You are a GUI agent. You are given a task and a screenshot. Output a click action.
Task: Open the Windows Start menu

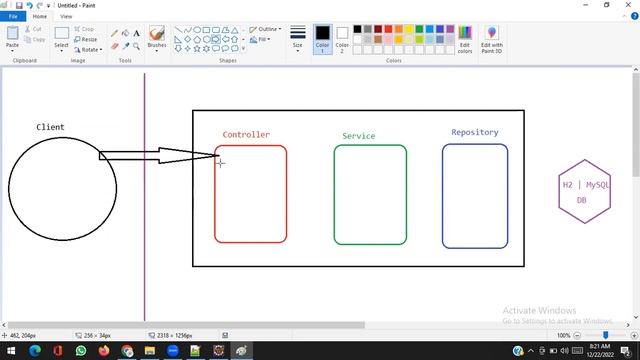[x=11, y=351]
